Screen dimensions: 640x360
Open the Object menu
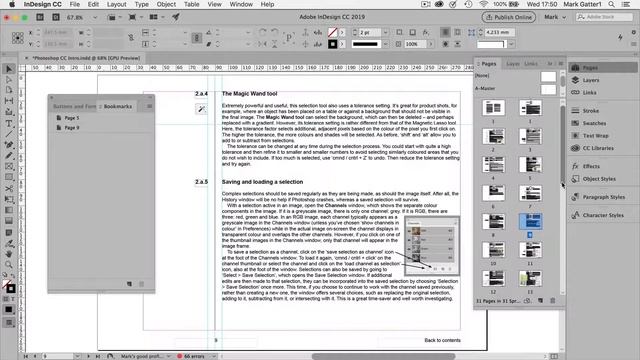pyautogui.click(x=166, y=4)
